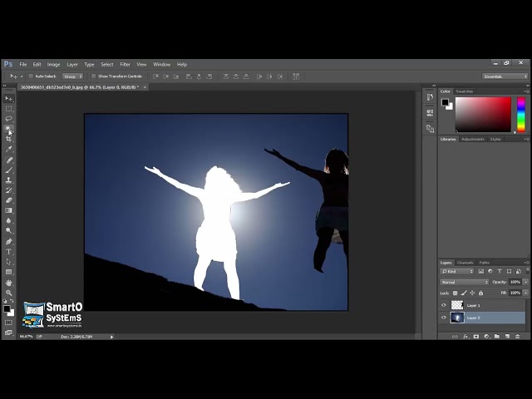
Task: Select the Zoom tool in toolbox
Action: tap(9, 293)
